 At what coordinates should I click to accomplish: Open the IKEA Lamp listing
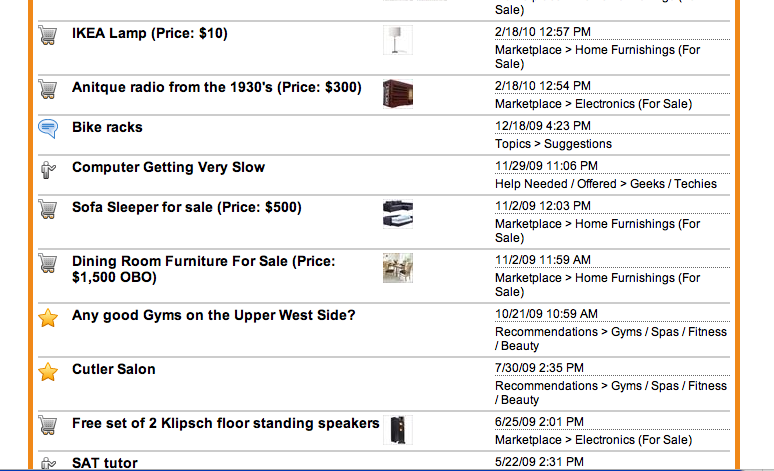click(150, 34)
